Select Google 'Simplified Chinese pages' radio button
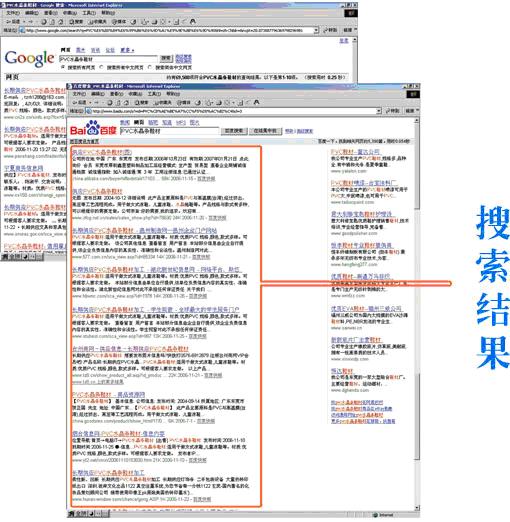Viewport: 510px width, 522px height. click(x=150, y=67)
